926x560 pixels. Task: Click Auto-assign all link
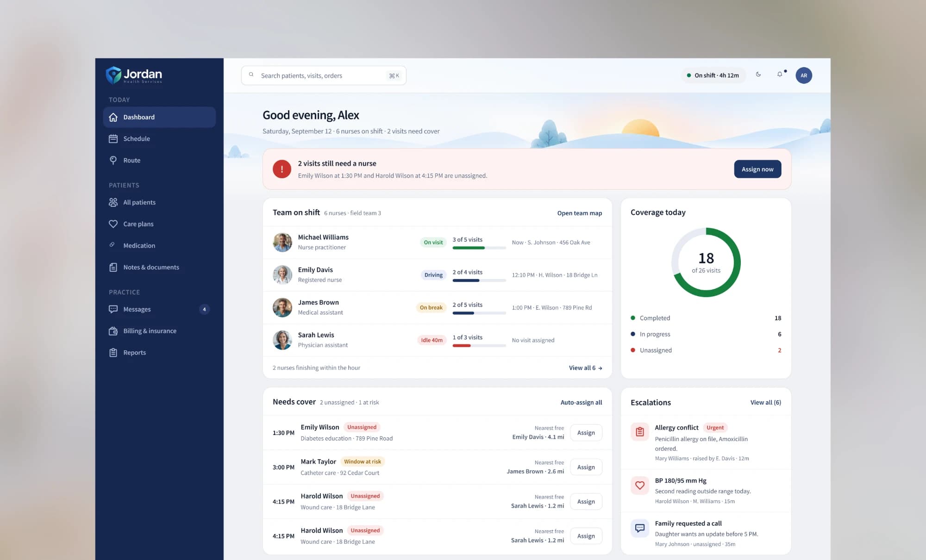[581, 402]
